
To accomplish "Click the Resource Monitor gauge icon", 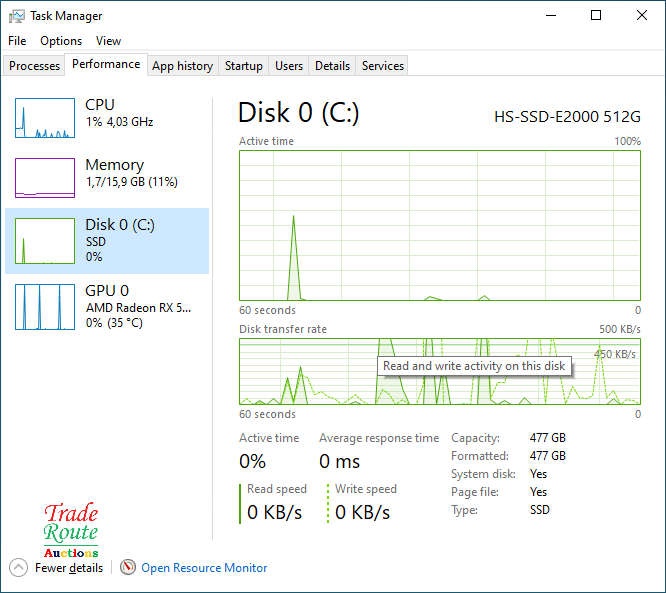I will click(x=127, y=568).
